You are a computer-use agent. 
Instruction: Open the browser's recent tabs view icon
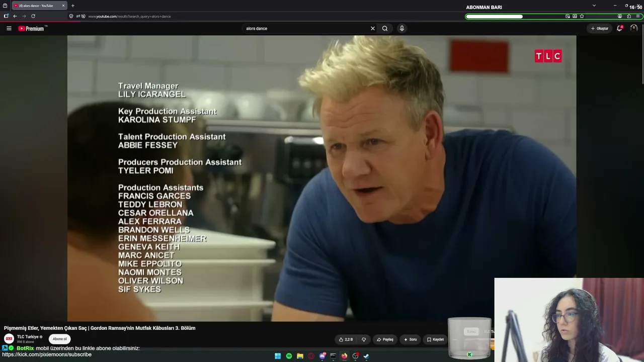pos(5,6)
